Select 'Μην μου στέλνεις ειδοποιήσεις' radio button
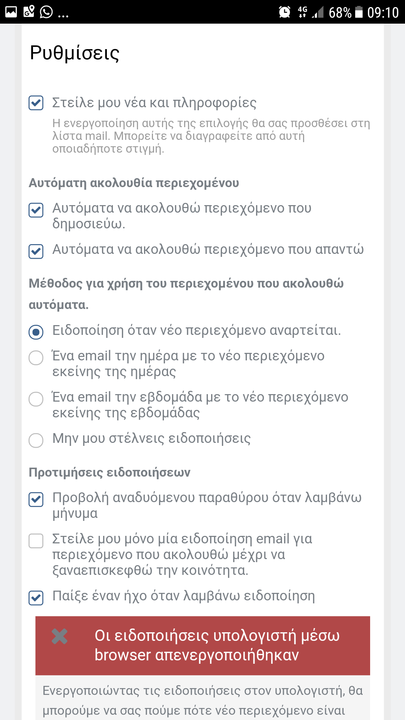The image size is (405, 720). (36, 440)
